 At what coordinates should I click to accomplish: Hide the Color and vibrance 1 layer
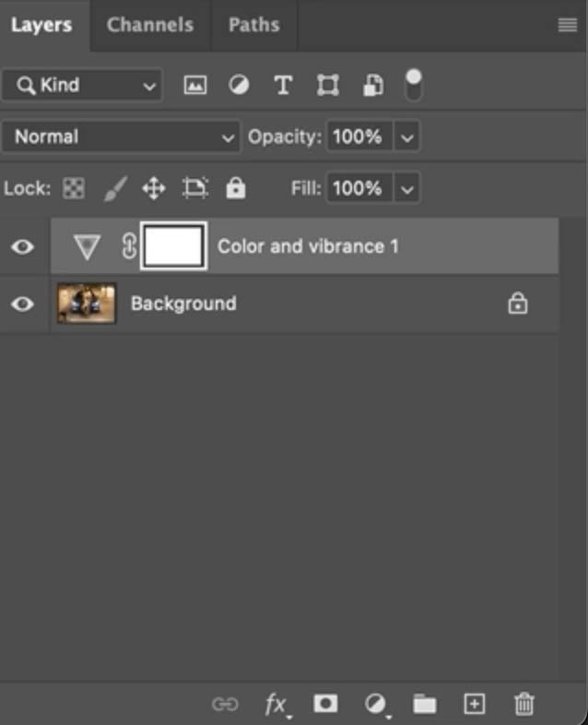pos(23,246)
